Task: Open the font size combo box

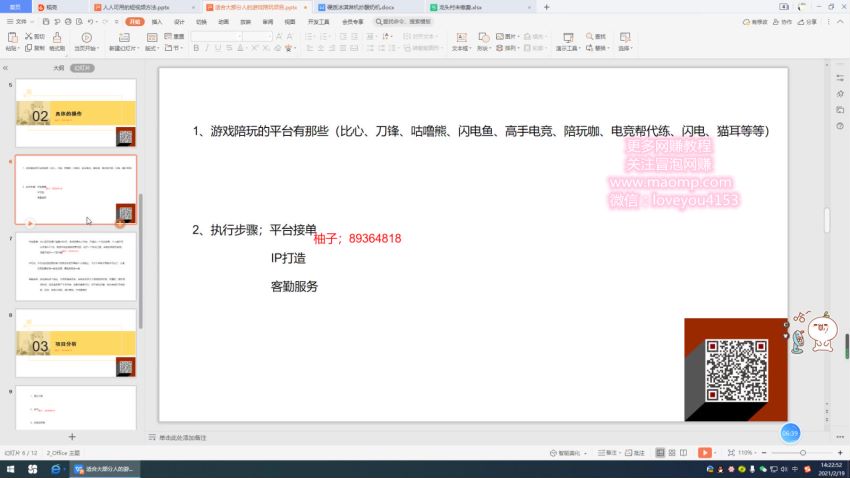Action: 257,36
